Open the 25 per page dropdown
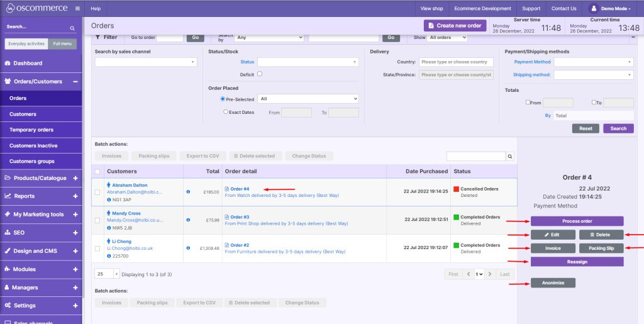 107,274
